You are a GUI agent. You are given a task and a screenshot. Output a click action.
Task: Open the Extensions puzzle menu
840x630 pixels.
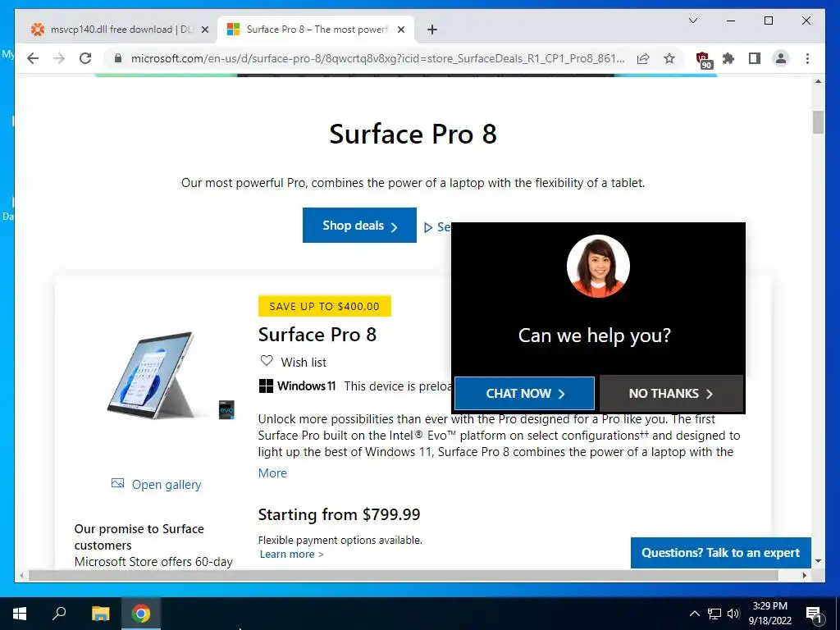(x=728, y=58)
